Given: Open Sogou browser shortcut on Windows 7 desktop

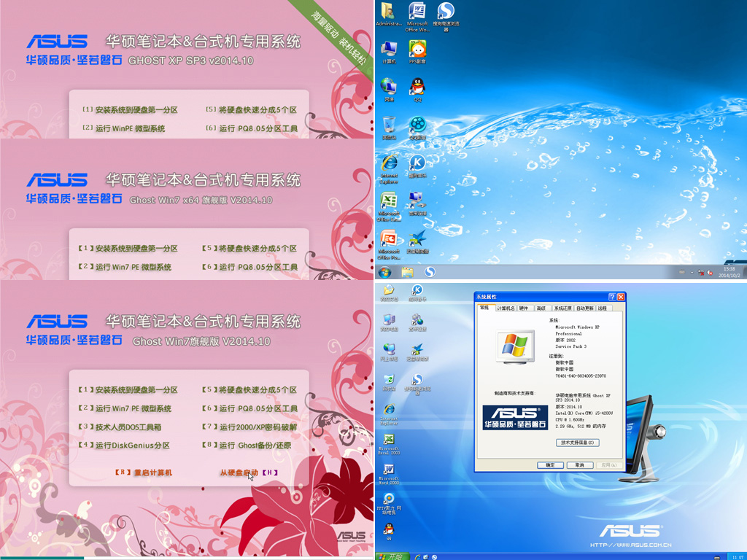Looking at the screenshot, I should tap(446, 17).
